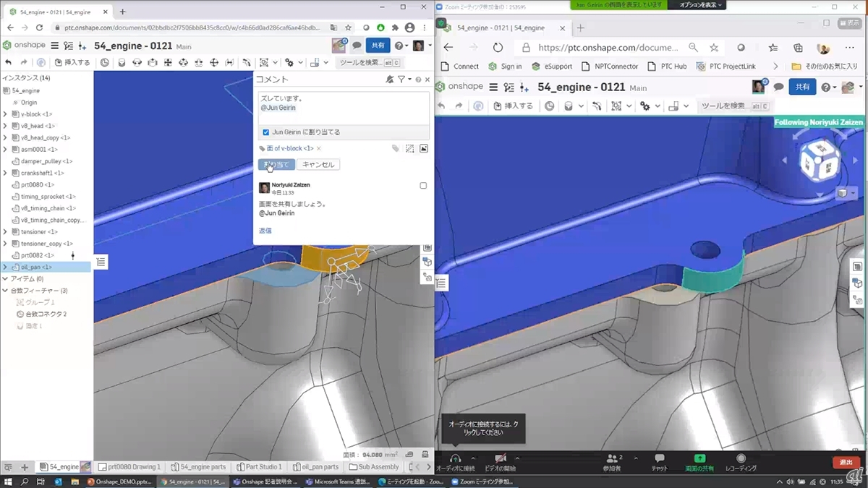Click the Zoom screen share (画面の共有) icon
The width and height of the screenshot is (868, 488).
(699, 463)
